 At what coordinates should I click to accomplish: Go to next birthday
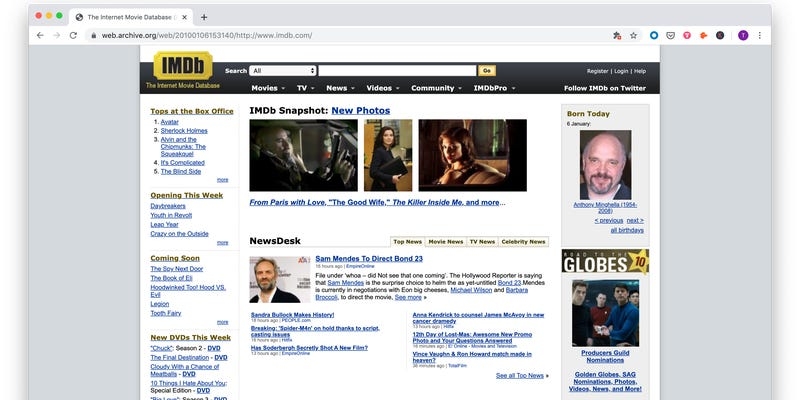(x=635, y=220)
